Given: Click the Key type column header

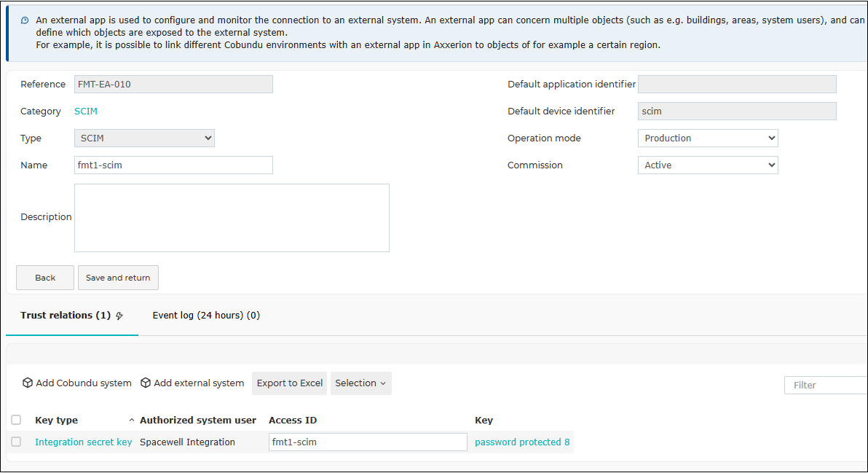Looking at the screenshot, I should pyautogui.click(x=57, y=421).
